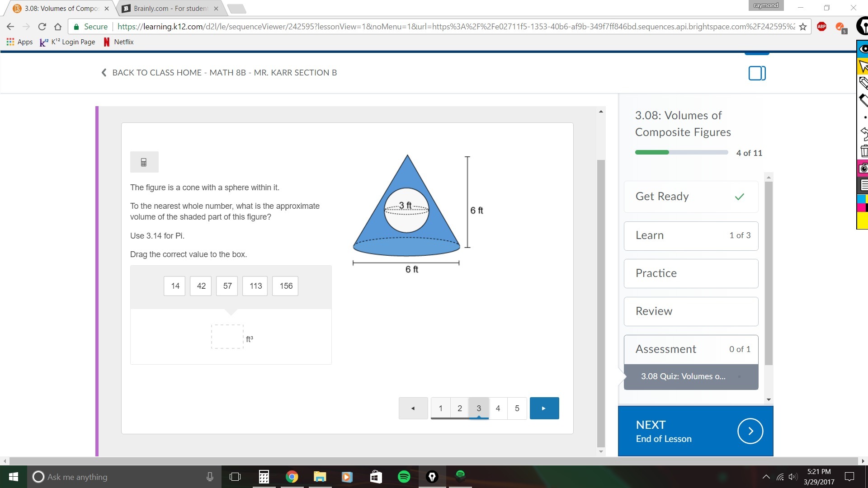Go to next question arrow
Image resolution: width=868 pixels, height=488 pixels.
[544, 408]
